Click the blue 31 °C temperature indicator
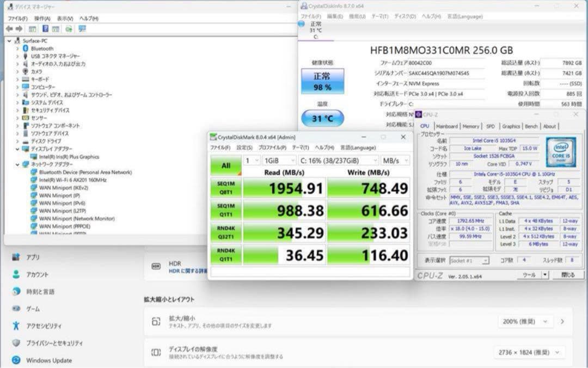 point(323,119)
